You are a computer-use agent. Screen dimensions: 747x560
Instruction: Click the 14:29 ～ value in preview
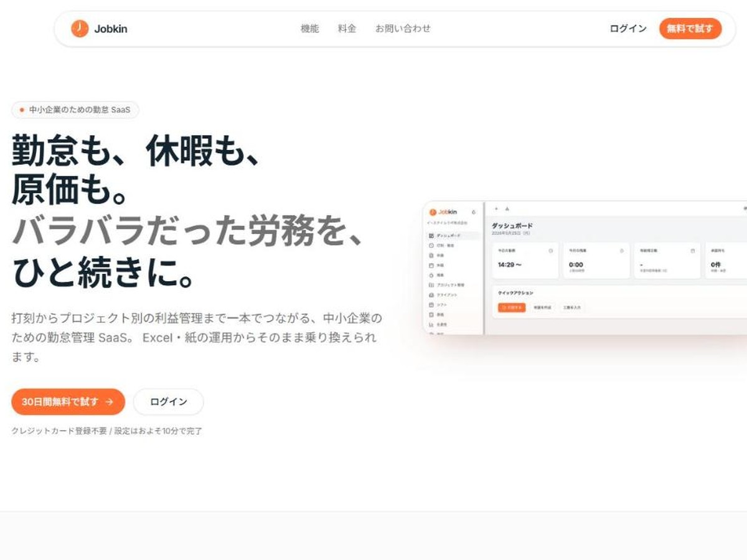[509, 264]
